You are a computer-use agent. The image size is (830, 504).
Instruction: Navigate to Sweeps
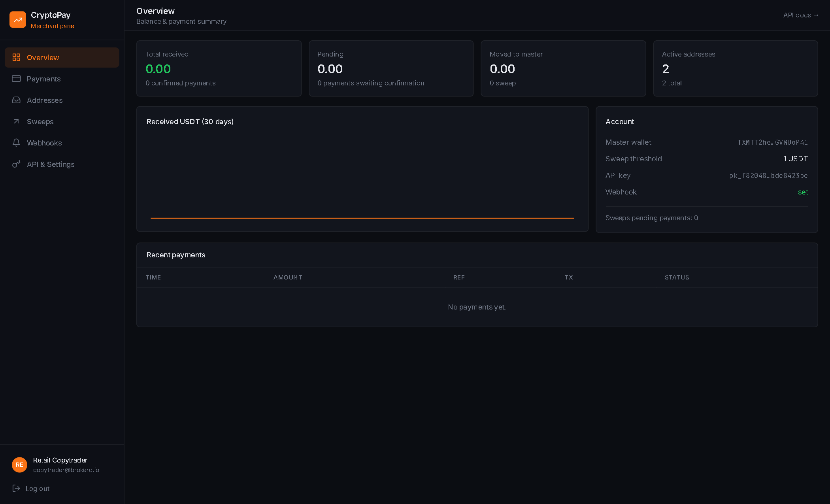62,121
